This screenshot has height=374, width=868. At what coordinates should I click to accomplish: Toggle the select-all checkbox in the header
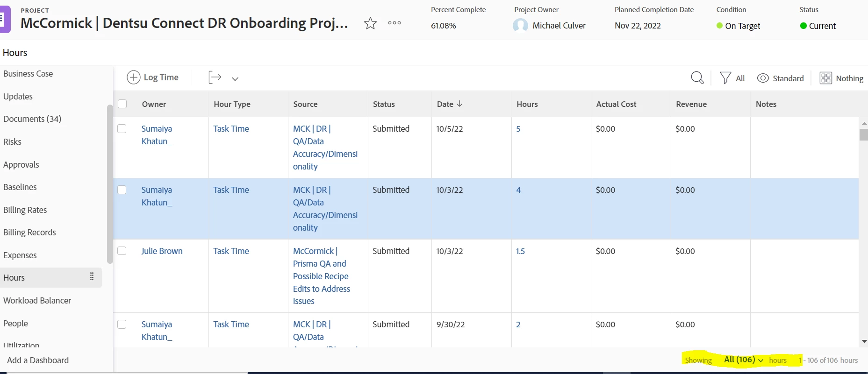[x=122, y=104]
